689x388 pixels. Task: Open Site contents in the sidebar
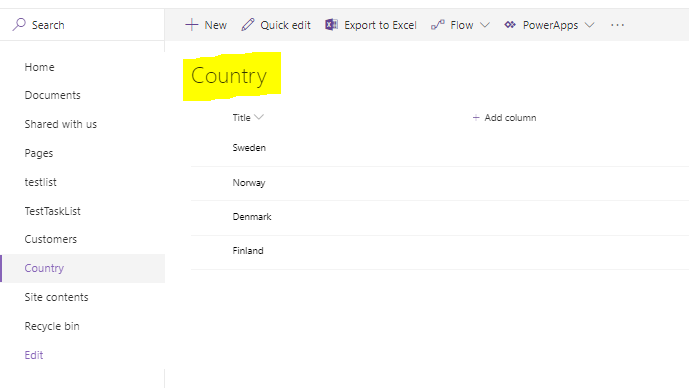point(56,297)
